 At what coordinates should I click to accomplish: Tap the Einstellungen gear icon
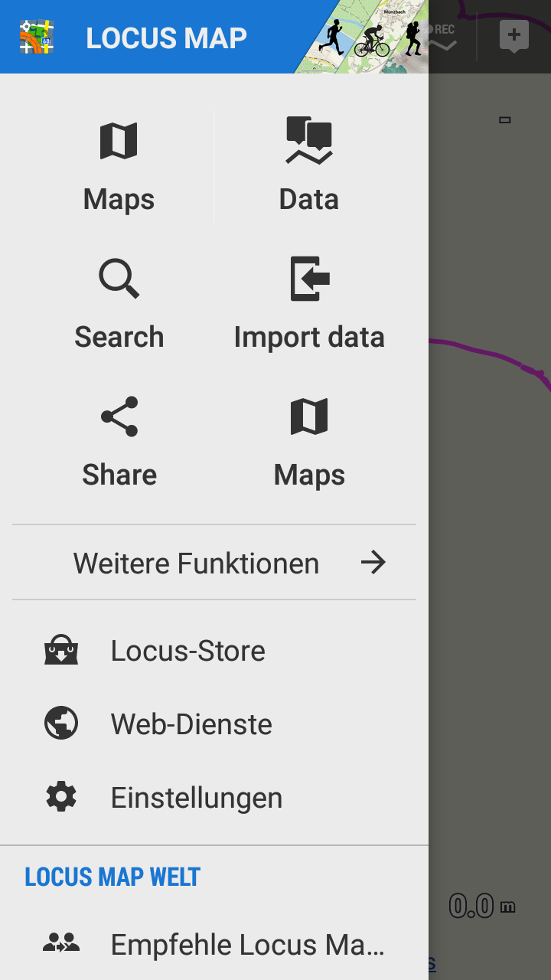tap(61, 797)
